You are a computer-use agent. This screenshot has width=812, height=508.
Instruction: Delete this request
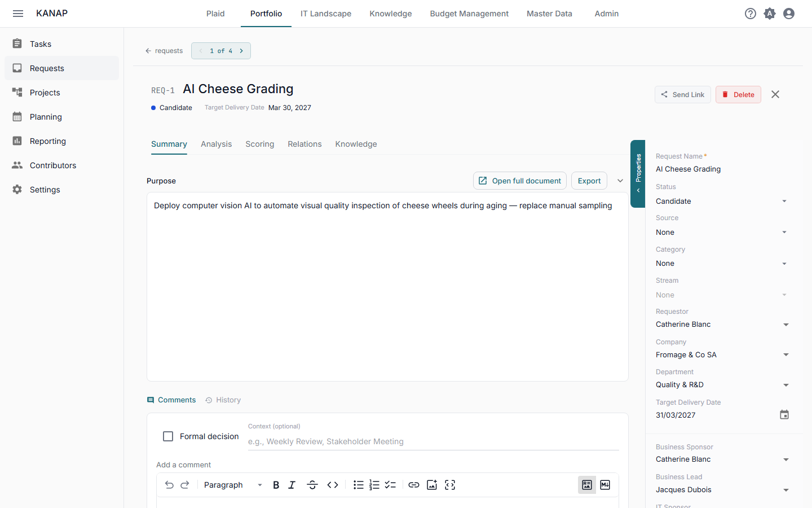738,95
